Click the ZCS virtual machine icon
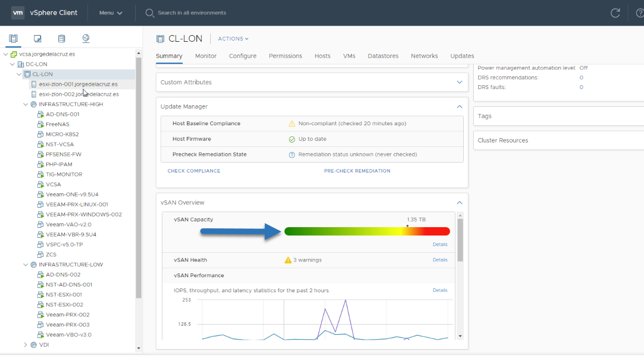Image resolution: width=644 pixels, height=358 pixels. [x=40, y=254]
